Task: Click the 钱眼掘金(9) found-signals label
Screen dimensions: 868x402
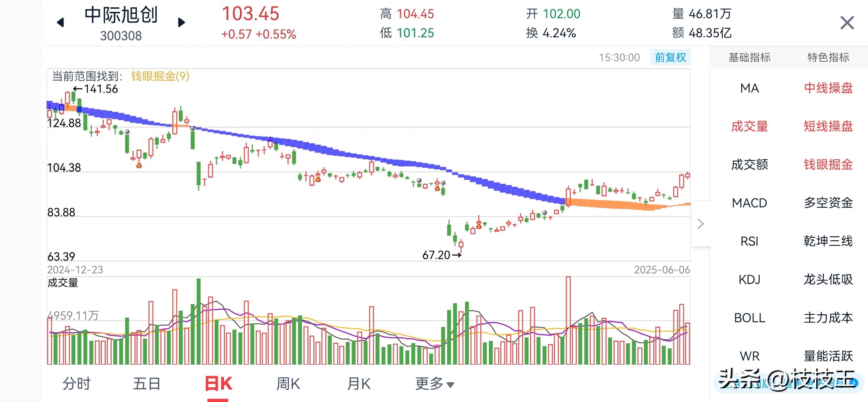Action: click(x=160, y=76)
